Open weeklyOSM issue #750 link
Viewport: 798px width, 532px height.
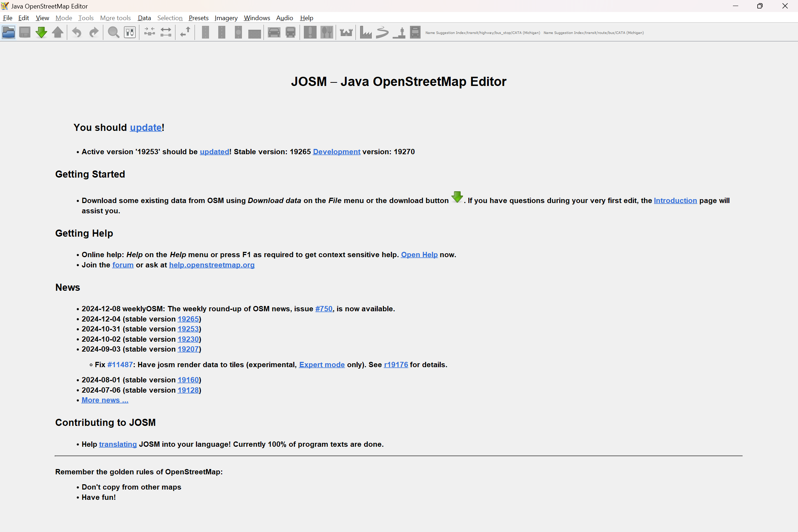click(x=324, y=309)
